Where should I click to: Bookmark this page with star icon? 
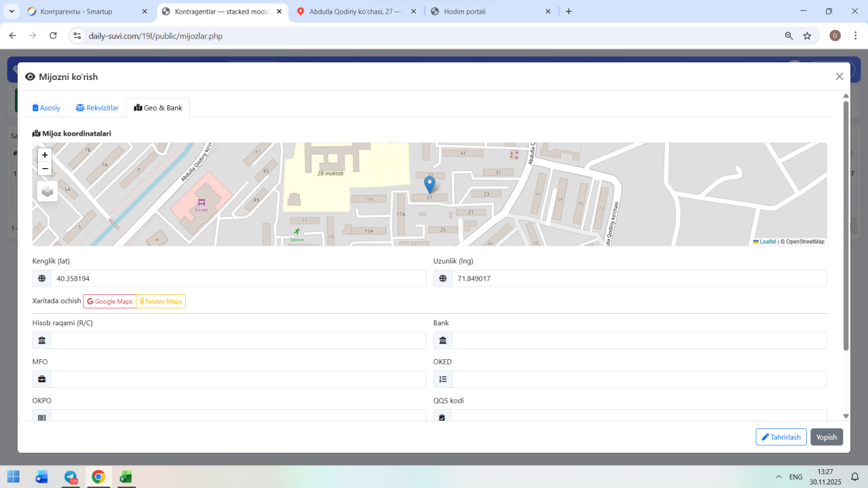[807, 36]
